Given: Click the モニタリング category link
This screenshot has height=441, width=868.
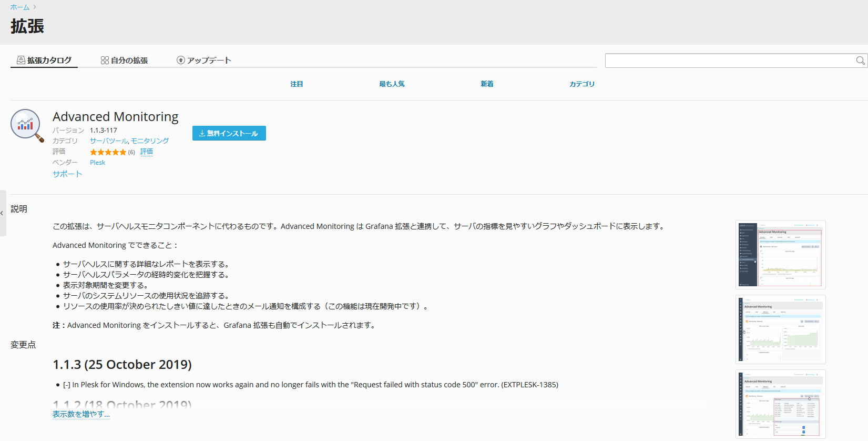Looking at the screenshot, I should coord(150,141).
